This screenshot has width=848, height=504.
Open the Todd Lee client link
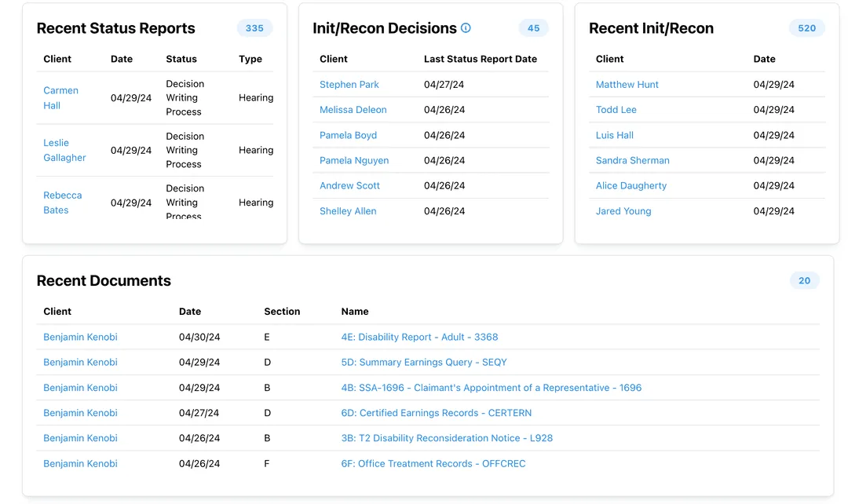point(616,109)
